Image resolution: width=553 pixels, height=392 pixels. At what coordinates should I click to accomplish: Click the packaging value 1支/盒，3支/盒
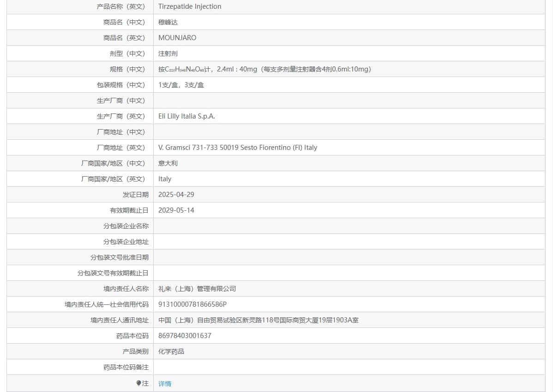[181, 85]
